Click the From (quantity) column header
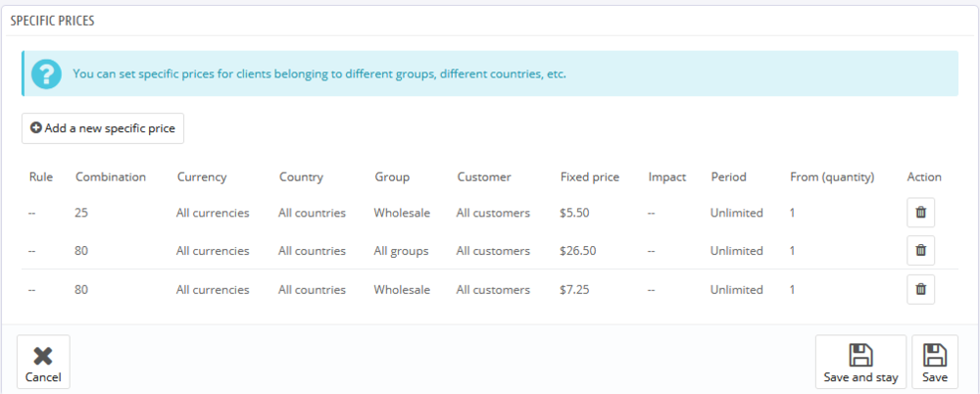This screenshot has width=980, height=394. (832, 177)
